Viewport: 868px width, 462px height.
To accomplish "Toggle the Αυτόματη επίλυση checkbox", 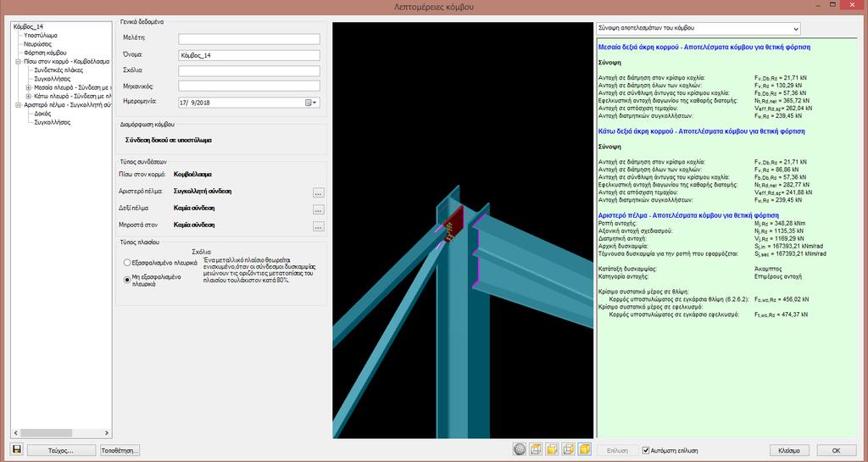I will coord(645,450).
